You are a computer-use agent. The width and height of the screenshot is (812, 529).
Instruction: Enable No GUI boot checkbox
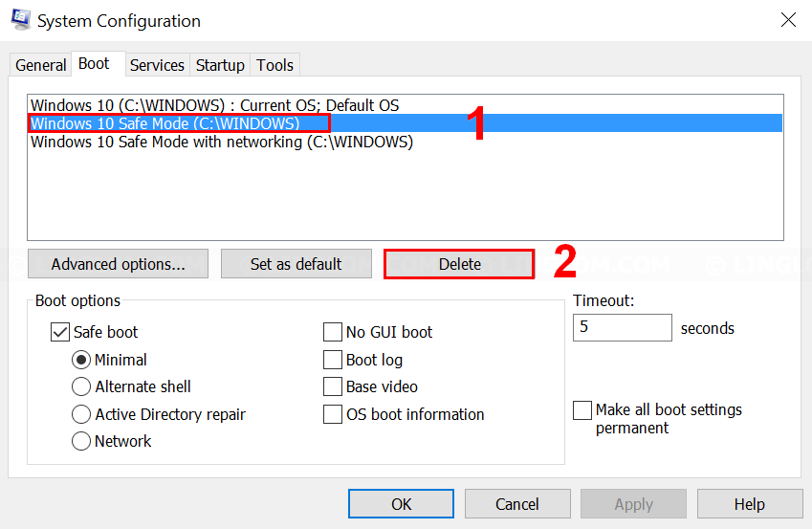pyautogui.click(x=333, y=332)
